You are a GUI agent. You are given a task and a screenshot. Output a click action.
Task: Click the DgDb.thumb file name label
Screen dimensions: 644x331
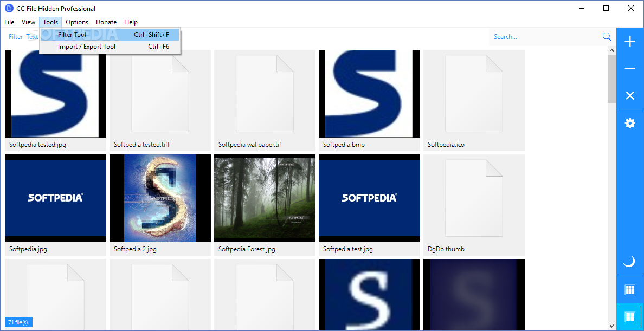(446, 249)
